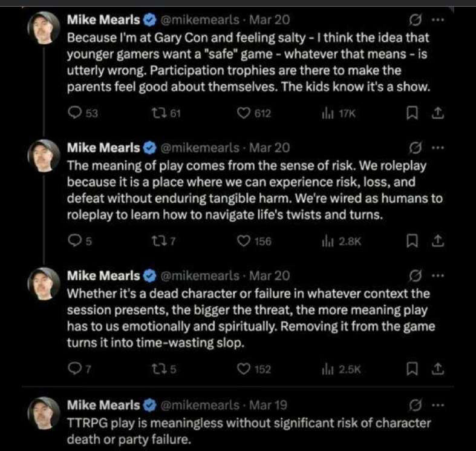
Task: Open Grok icon on the 'meaning of play' tweet
Action: point(415,148)
